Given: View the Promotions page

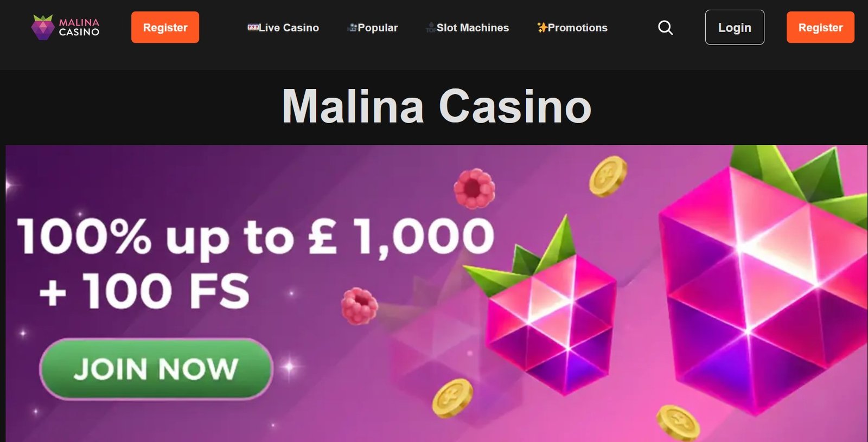Looking at the screenshot, I should click(x=572, y=28).
